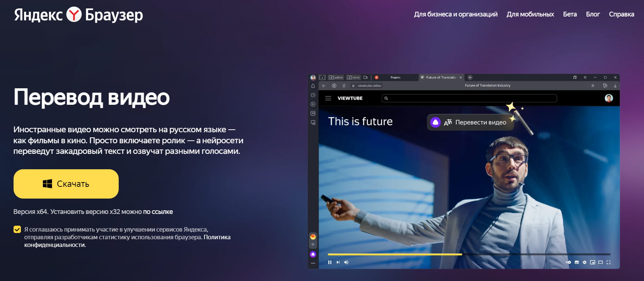The image size is (644, 281).
Task: Add a new tab with the plus button
Action: (470, 77)
